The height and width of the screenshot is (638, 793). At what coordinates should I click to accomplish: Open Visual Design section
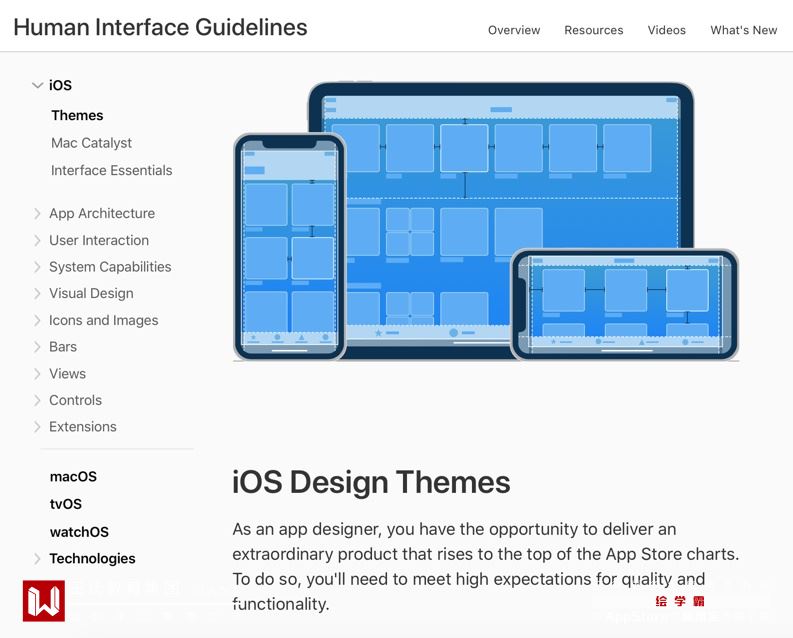click(92, 294)
